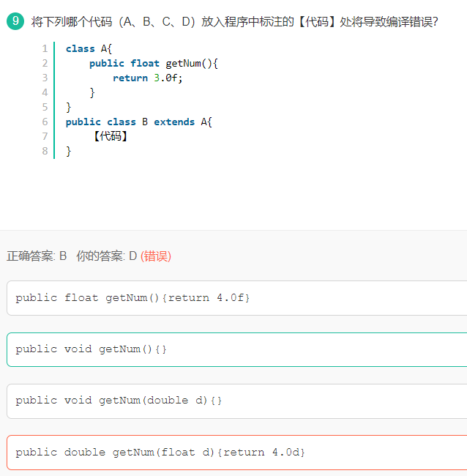Screen dimensions: 467x476
Task: Click line number 8 in code gutter
Action: pyautogui.click(x=45, y=151)
